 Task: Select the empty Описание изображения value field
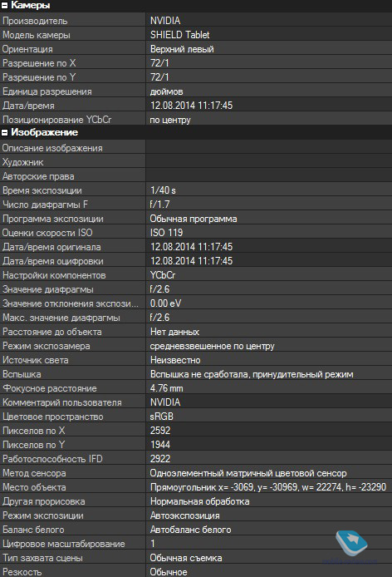click(x=269, y=147)
